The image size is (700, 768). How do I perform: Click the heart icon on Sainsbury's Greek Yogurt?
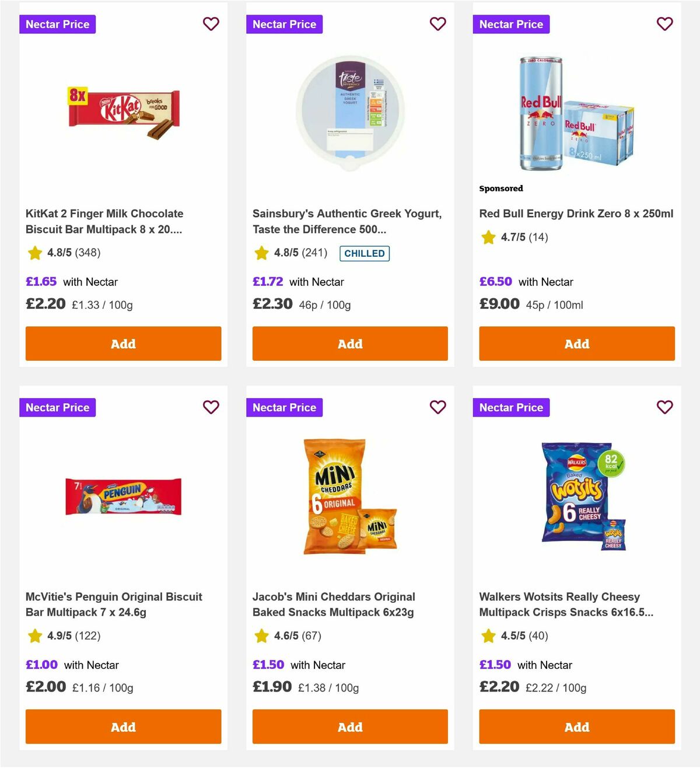[x=437, y=24]
